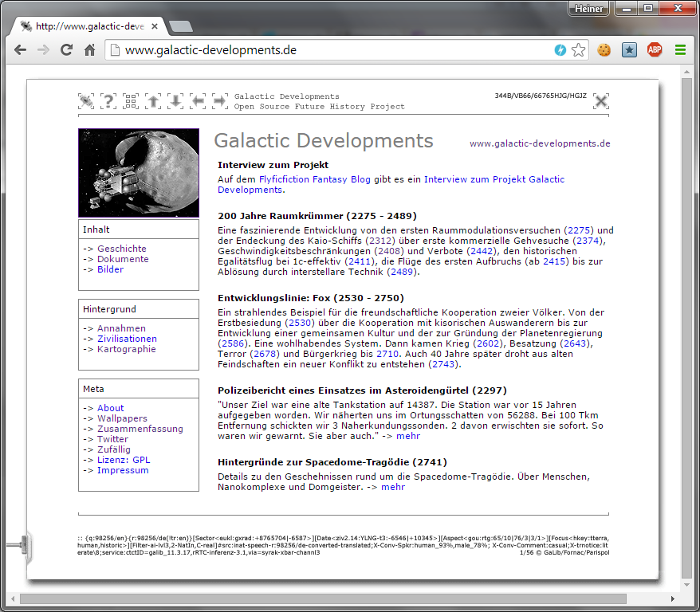This screenshot has height=612, width=700.
Task: Open the Geschichte link
Action: point(121,249)
